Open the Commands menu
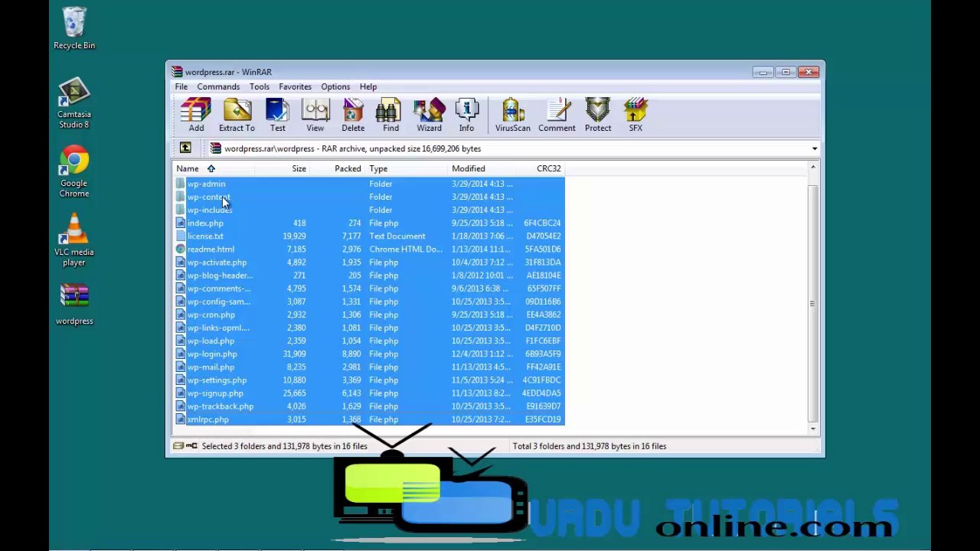Screen dimensions: 980x551 point(218,86)
